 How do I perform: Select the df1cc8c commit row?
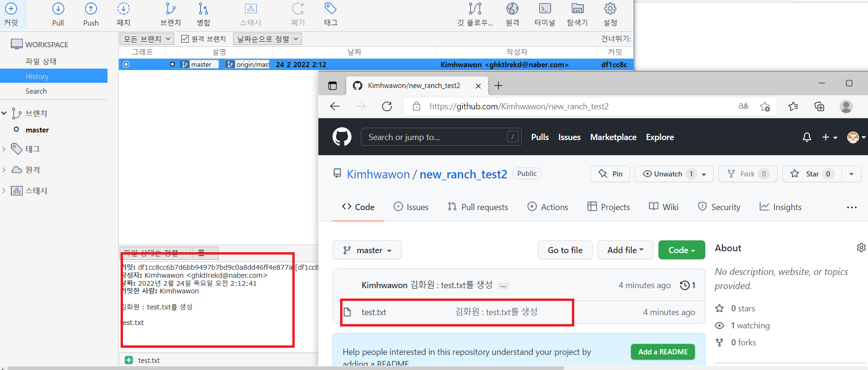click(x=376, y=64)
